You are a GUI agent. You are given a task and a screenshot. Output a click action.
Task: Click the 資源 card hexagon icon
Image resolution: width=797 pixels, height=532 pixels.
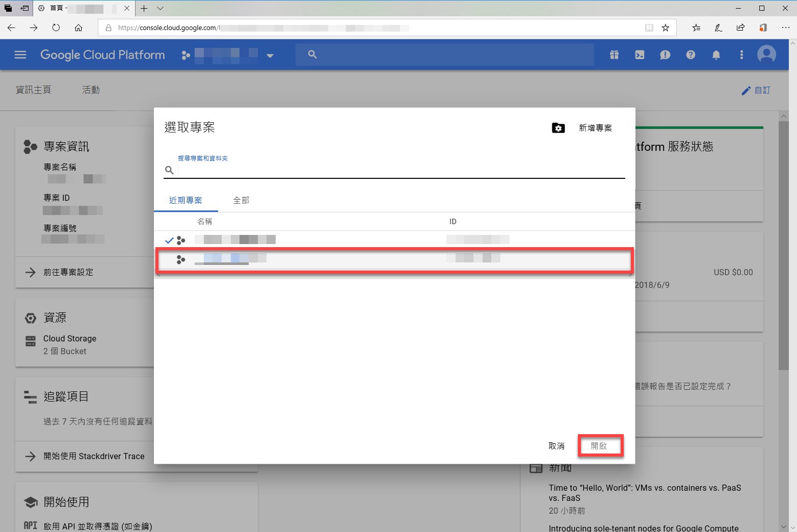[31, 318]
